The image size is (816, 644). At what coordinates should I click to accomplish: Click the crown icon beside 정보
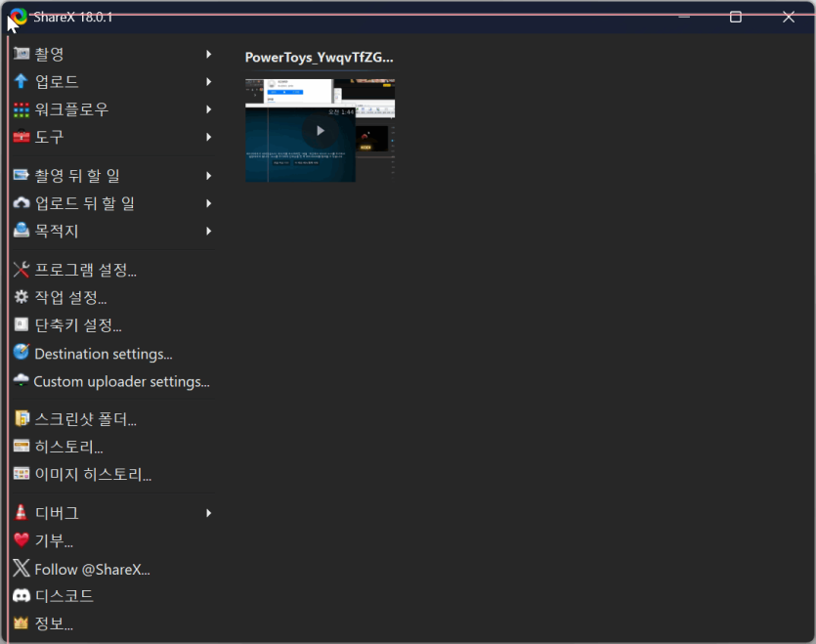pyautogui.click(x=21, y=623)
